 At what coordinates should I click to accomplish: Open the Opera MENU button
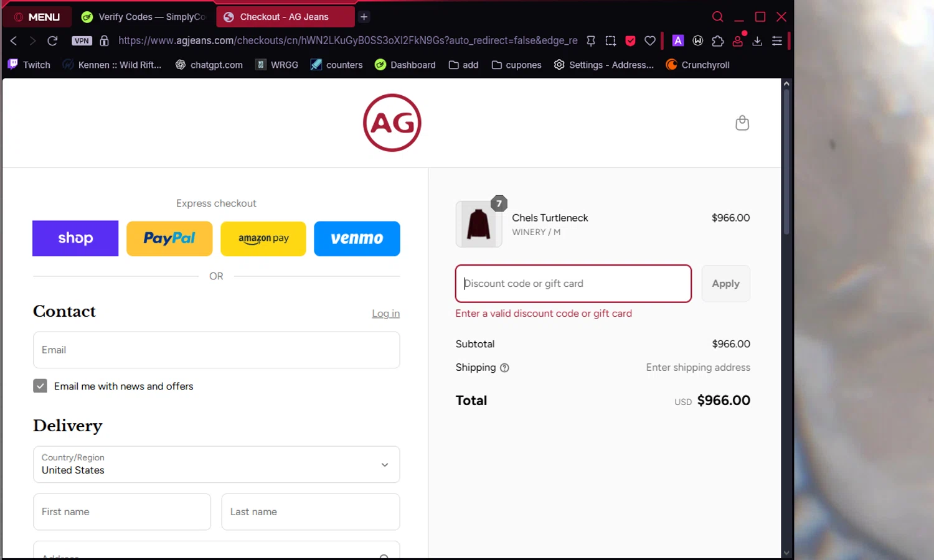[37, 17]
